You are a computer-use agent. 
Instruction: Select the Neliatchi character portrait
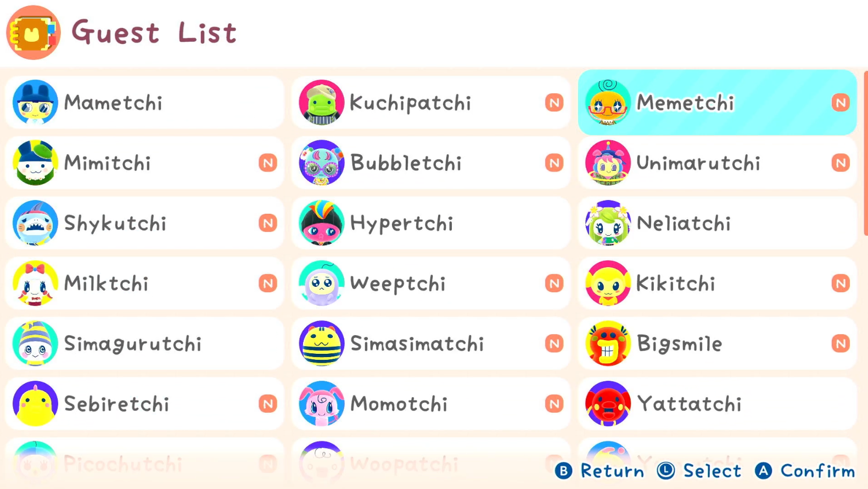608,223
